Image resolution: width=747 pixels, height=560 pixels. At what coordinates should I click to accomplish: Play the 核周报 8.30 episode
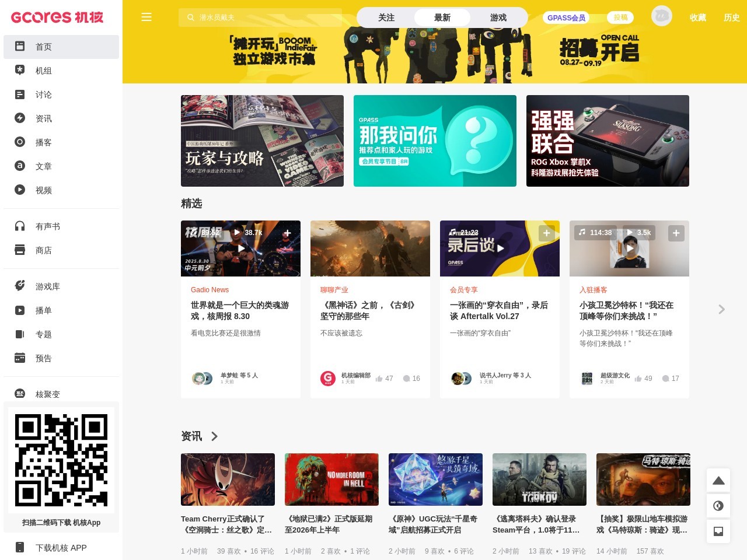(241, 249)
